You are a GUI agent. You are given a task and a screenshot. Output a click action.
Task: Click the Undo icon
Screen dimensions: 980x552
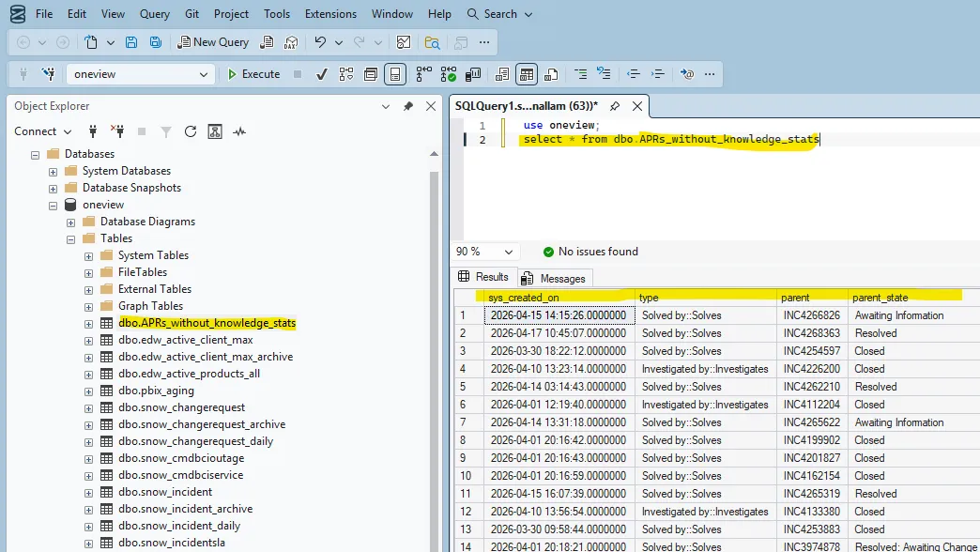[x=320, y=42]
